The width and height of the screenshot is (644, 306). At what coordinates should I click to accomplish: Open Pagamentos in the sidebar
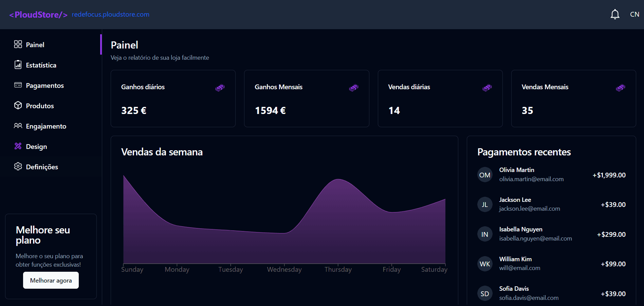(x=51, y=85)
